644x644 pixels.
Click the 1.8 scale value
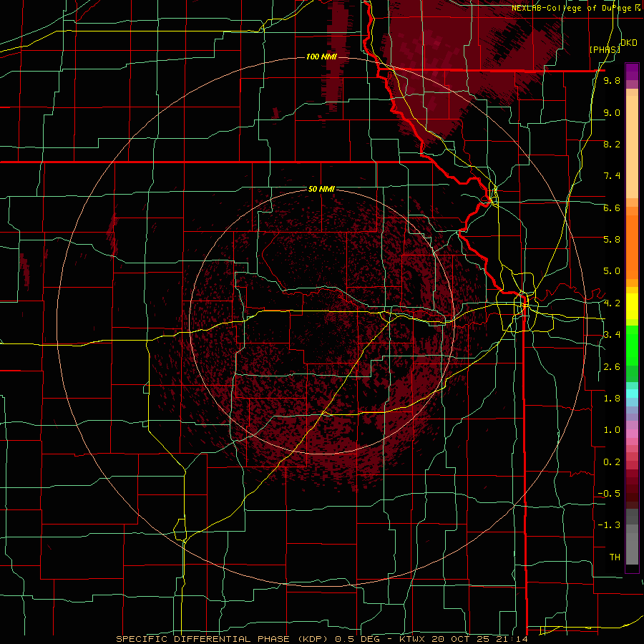pyautogui.click(x=612, y=399)
